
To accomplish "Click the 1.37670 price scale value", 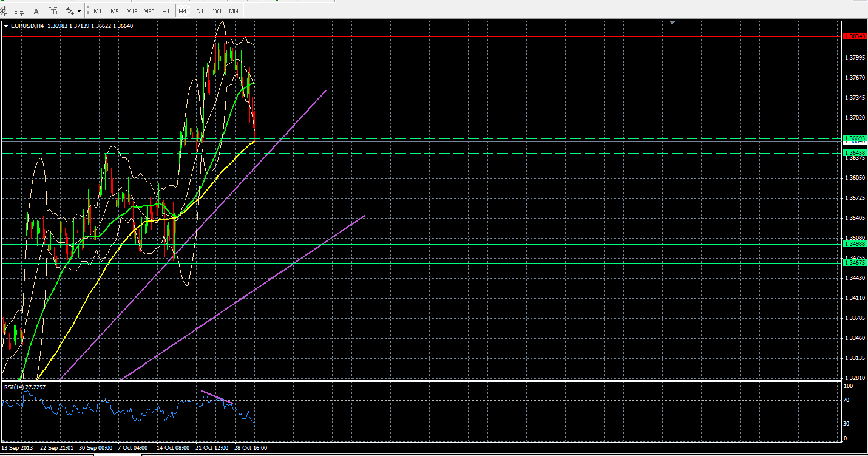I will click(855, 78).
